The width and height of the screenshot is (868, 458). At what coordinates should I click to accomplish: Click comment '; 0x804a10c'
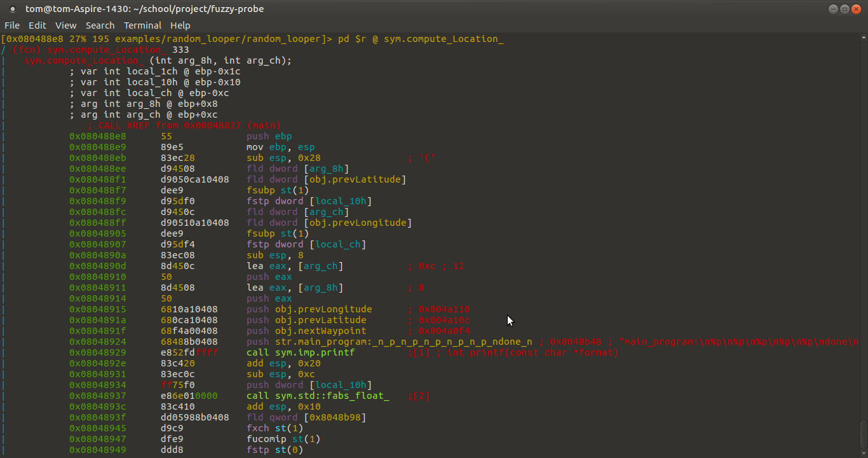438,320
